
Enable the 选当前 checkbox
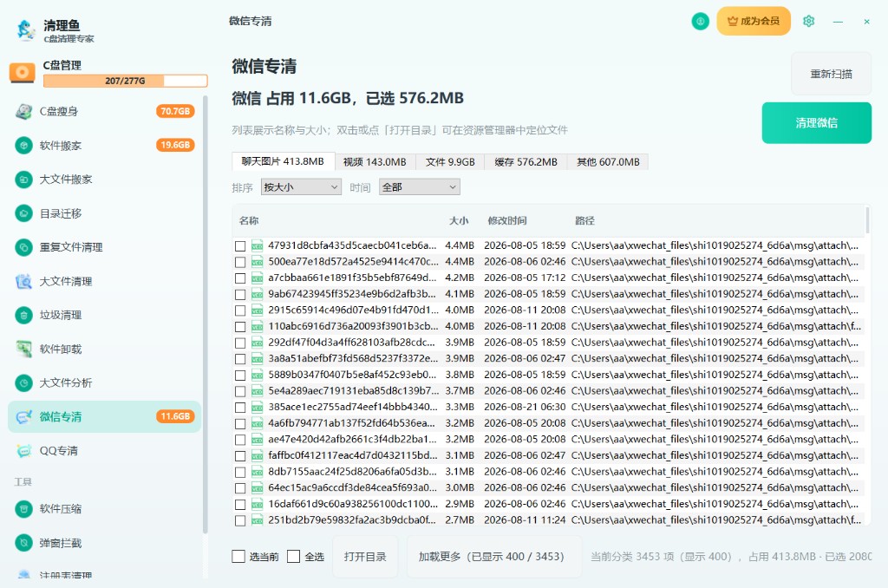[238, 557]
